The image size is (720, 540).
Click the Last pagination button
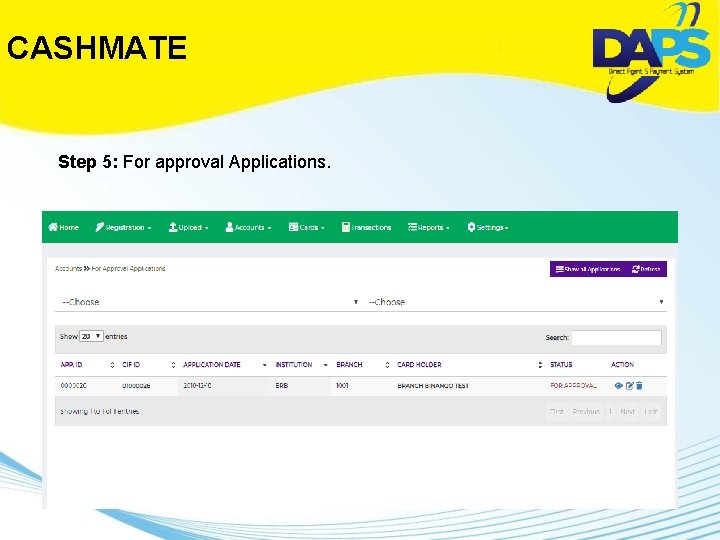click(x=651, y=411)
